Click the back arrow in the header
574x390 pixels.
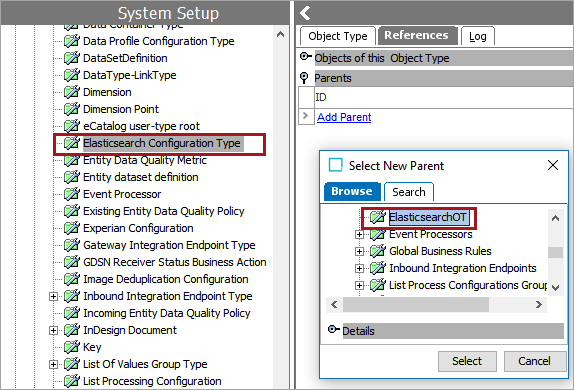(x=305, y=13)
